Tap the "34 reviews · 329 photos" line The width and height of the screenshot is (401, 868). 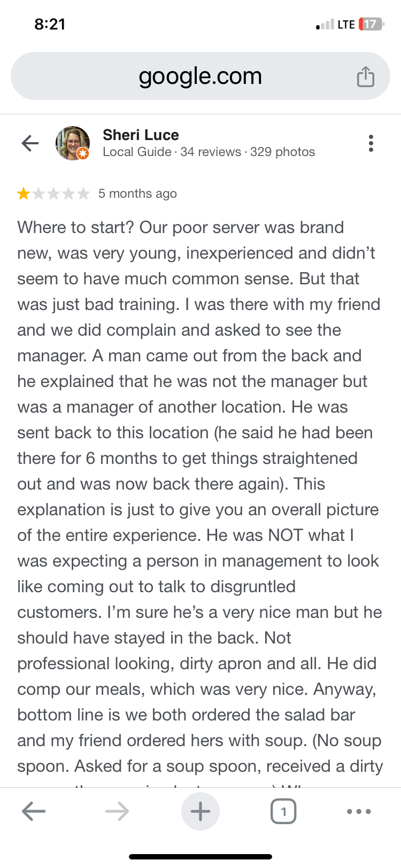[x=248, y=152]
